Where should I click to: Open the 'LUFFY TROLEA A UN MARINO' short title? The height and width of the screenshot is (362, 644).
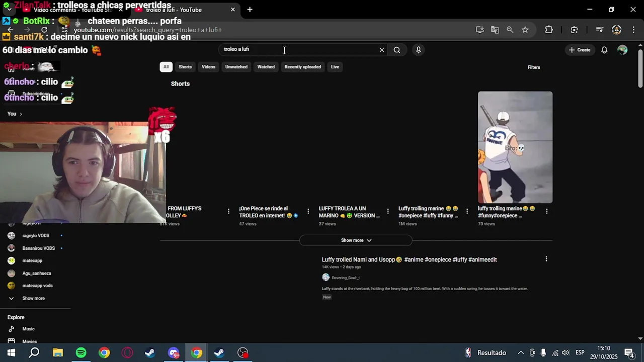[x=349, y=212]
